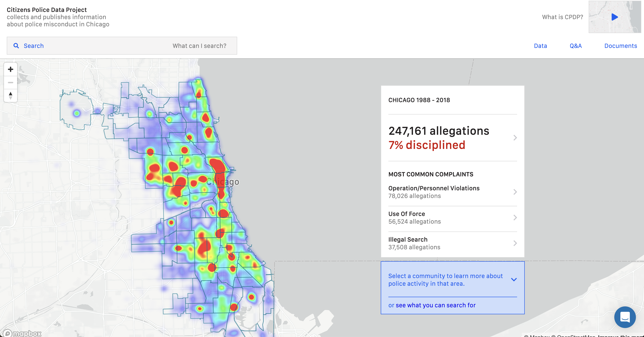Viewport: 644px width, 337px height.
Task: Reset map bearing with compass icon
Action: coord(11,96)
